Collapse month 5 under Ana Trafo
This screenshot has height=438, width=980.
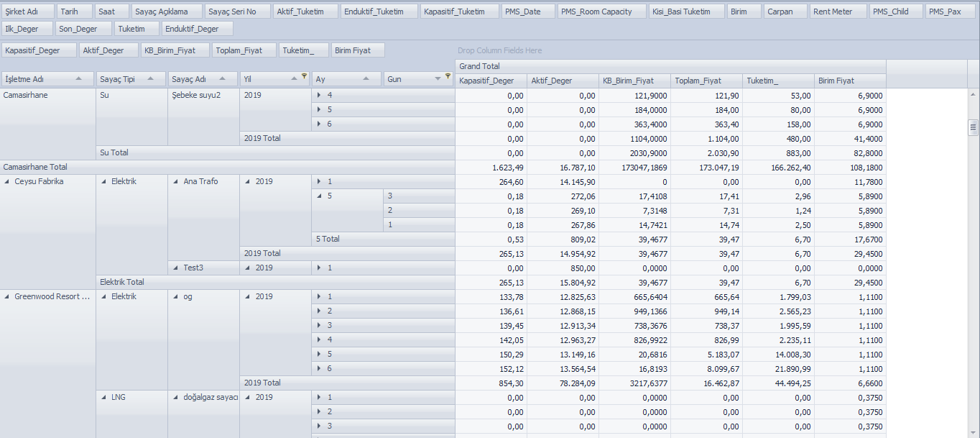pyautogui.click(x=320, y=196)
